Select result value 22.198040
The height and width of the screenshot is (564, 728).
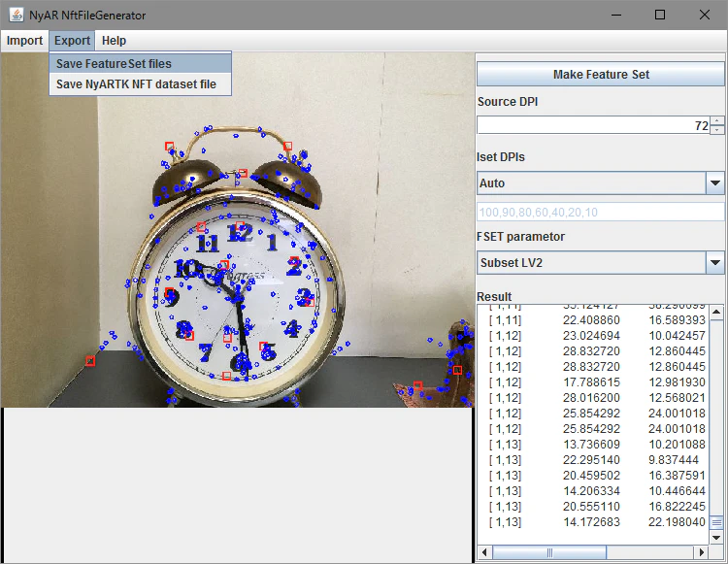pyautogui.click(x=677, y=522)
